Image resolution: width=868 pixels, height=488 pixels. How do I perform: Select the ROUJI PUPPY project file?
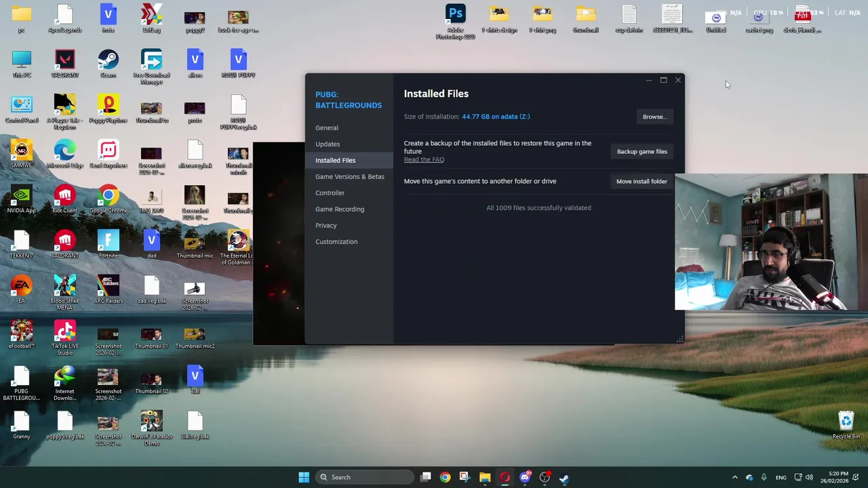click(x=238, y=64)
